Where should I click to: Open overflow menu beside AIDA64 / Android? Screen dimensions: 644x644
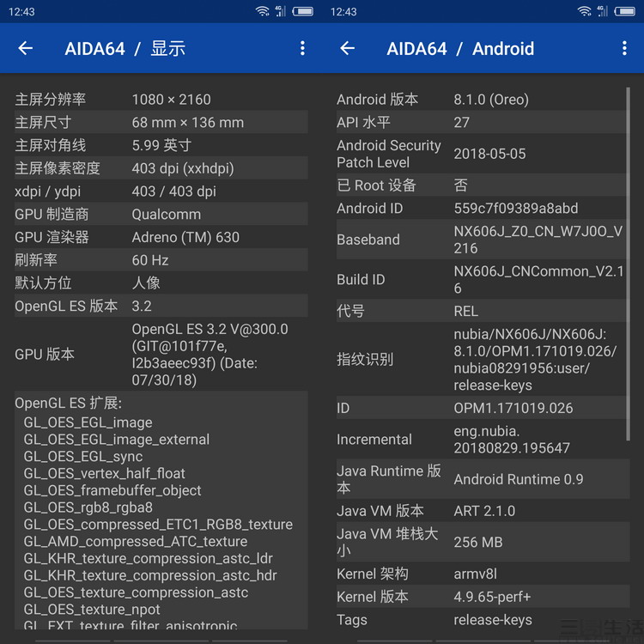(x=624, y=49)
